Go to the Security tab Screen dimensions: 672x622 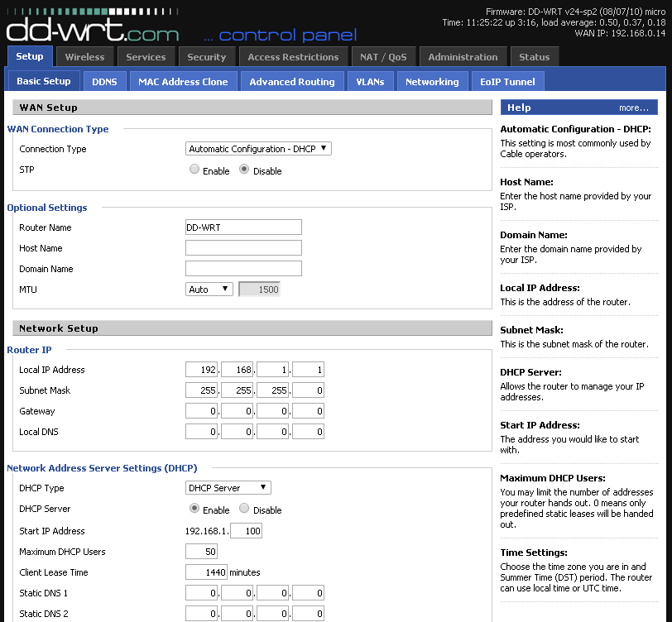point(207,57)
